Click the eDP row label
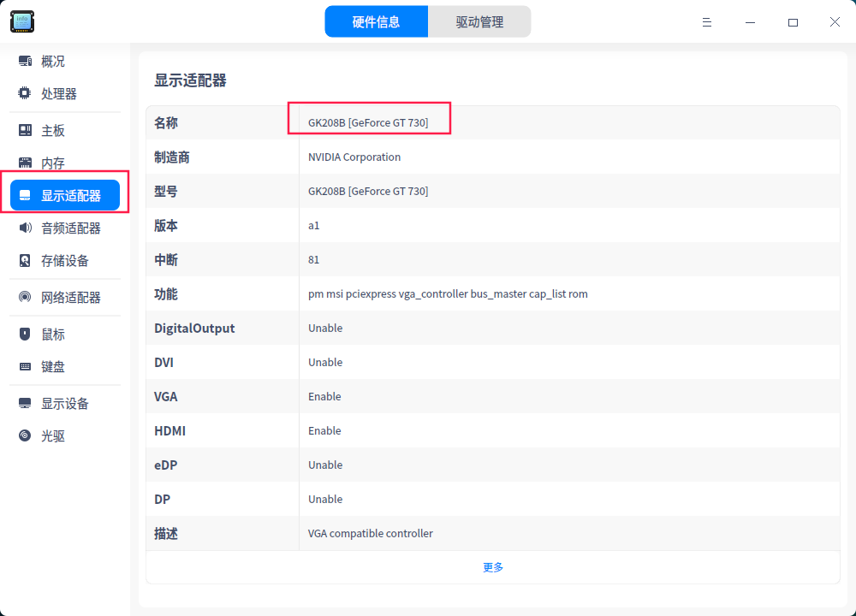The width and height of the screenshot is (856, 616). (166, 465)
